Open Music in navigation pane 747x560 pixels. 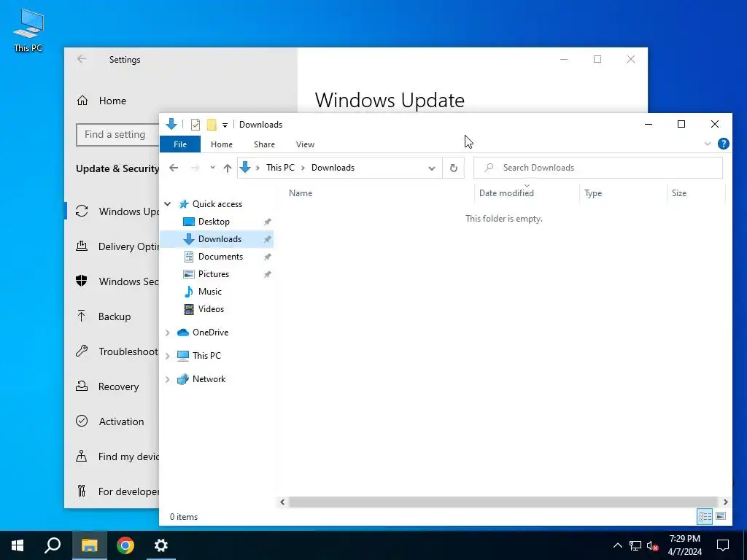(x=209, y=292)
